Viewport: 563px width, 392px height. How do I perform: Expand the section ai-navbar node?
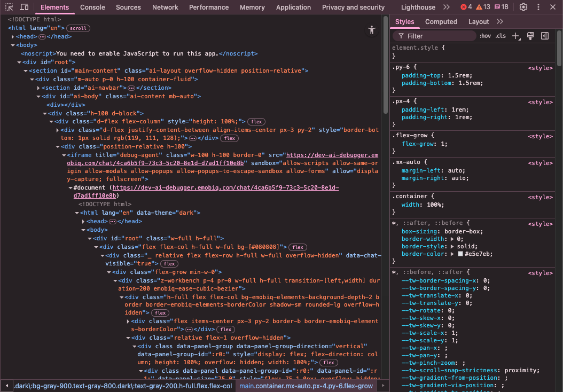coord(38,88)
